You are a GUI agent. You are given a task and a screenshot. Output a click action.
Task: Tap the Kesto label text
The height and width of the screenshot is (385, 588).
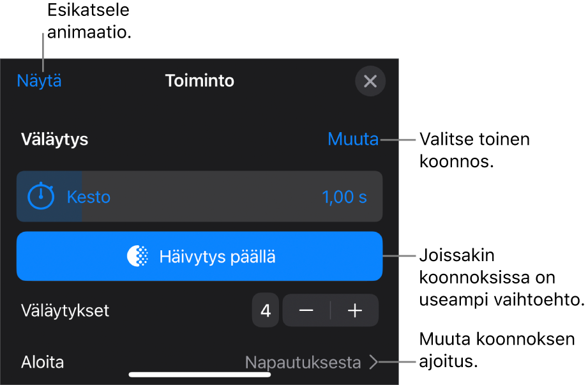pyautogui.click(x=89, y=197)
